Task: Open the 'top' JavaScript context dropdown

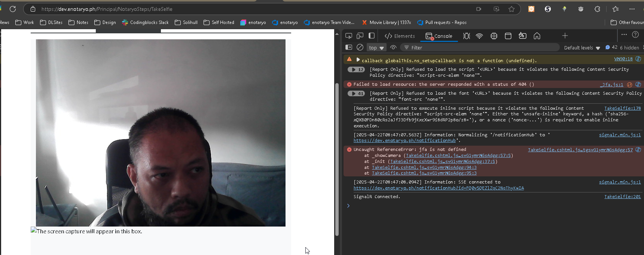Action: click(376, 48)
